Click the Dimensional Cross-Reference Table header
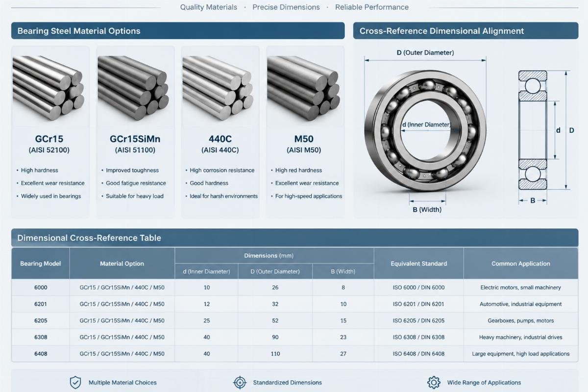Screen dimensions: 588x392 tap(294, 238)
